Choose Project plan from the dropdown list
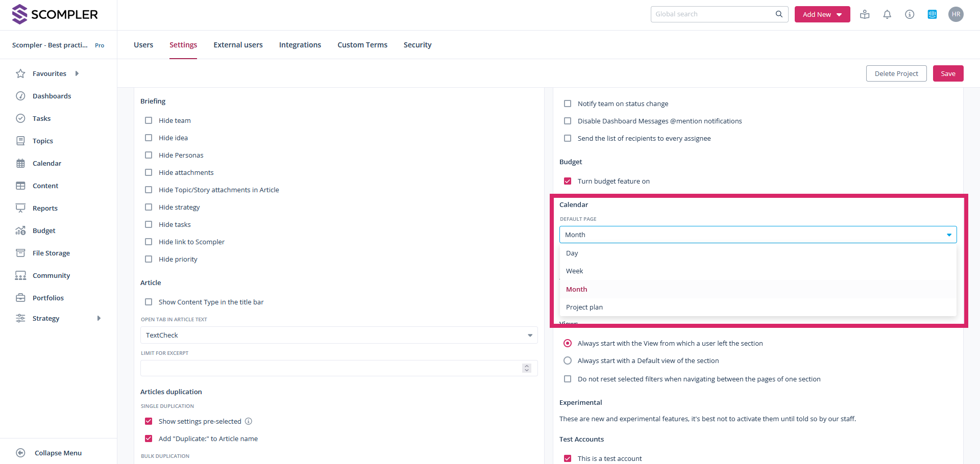The width and height of the screenshot is (980, 464). [584, 307]
